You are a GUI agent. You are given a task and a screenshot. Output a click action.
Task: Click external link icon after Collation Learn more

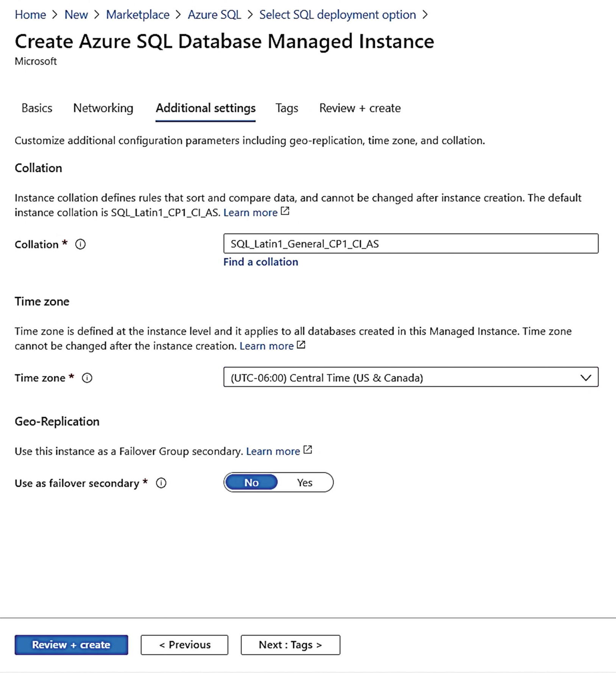pyautogui.click(x=285, y=211)
